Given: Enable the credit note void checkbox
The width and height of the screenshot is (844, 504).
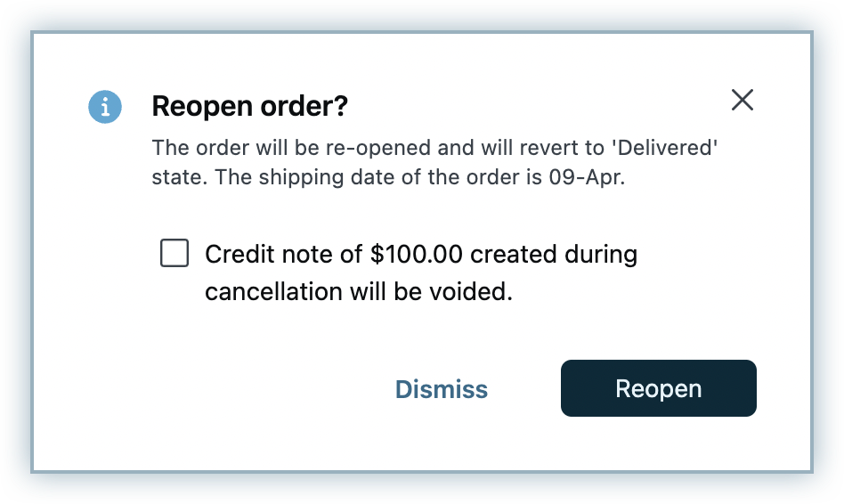Looking at the screenshot, I should [x=174, y=253].
